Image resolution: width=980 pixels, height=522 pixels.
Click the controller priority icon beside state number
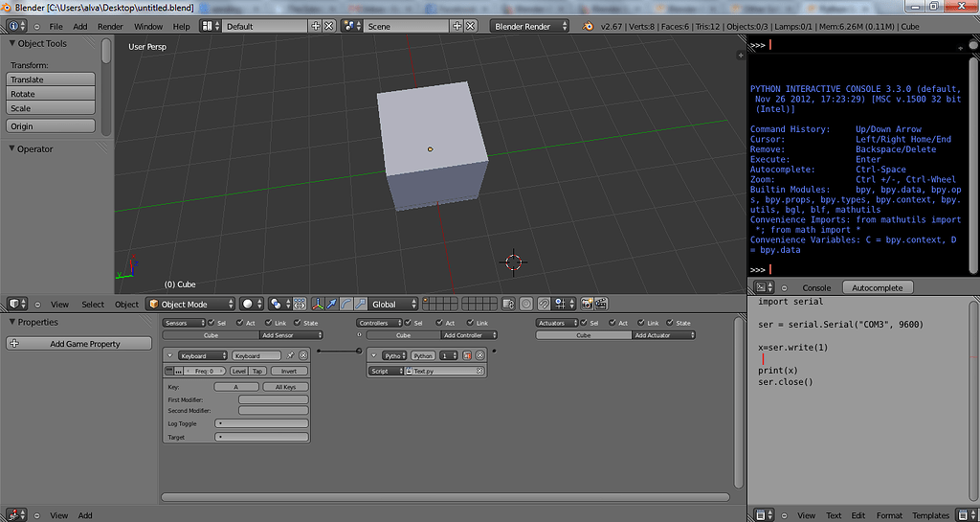coord(466,355)
